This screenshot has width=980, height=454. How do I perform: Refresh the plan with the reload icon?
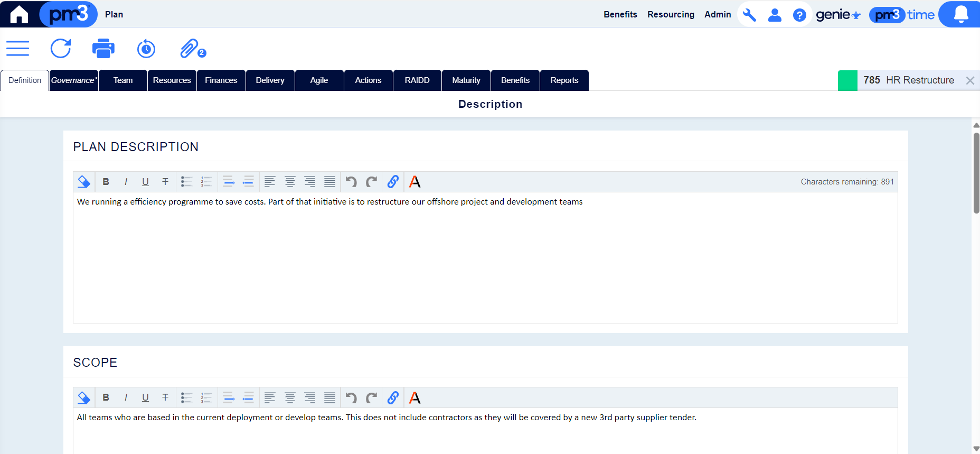click(x=61, y=49)
